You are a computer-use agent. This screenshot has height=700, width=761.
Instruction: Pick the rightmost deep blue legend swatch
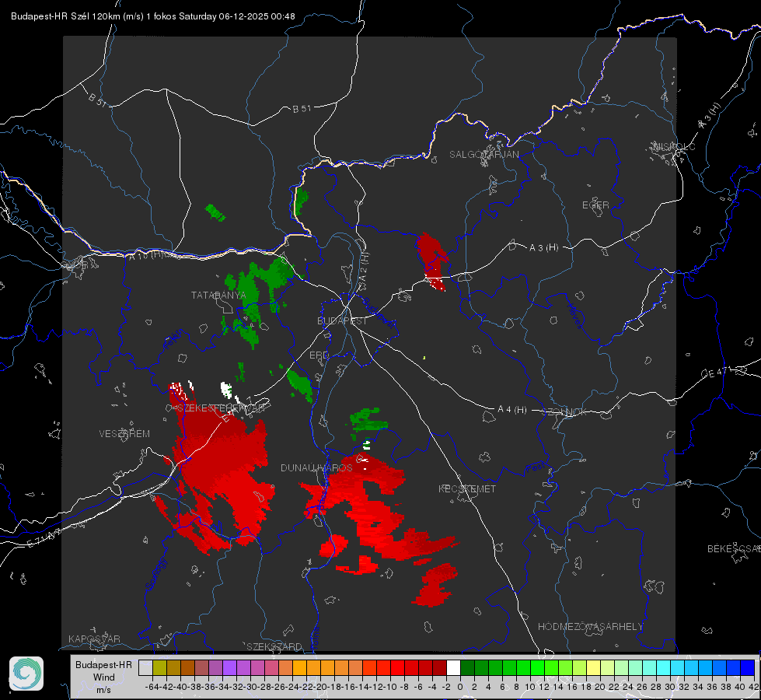tap(748, 667)
